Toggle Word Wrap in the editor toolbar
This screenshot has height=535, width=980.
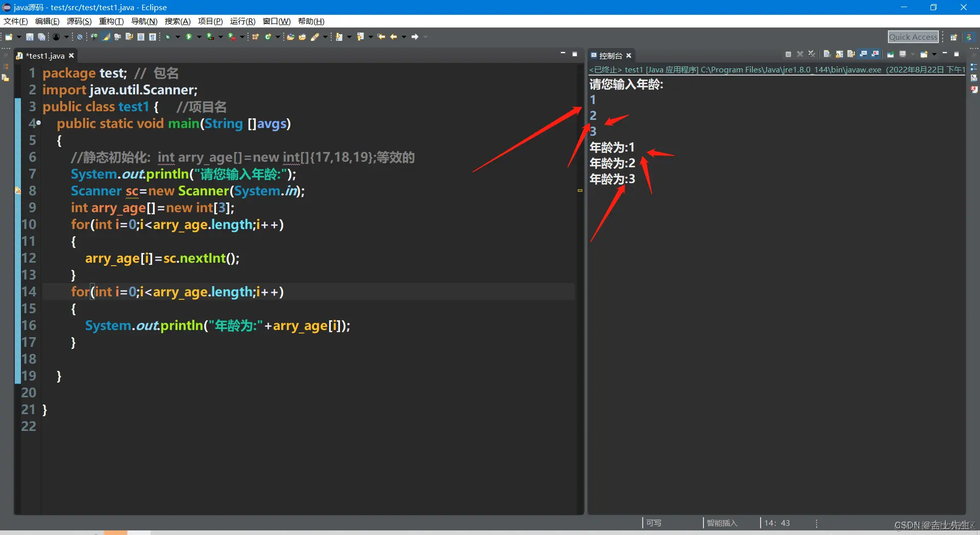[x=129, y=37]
